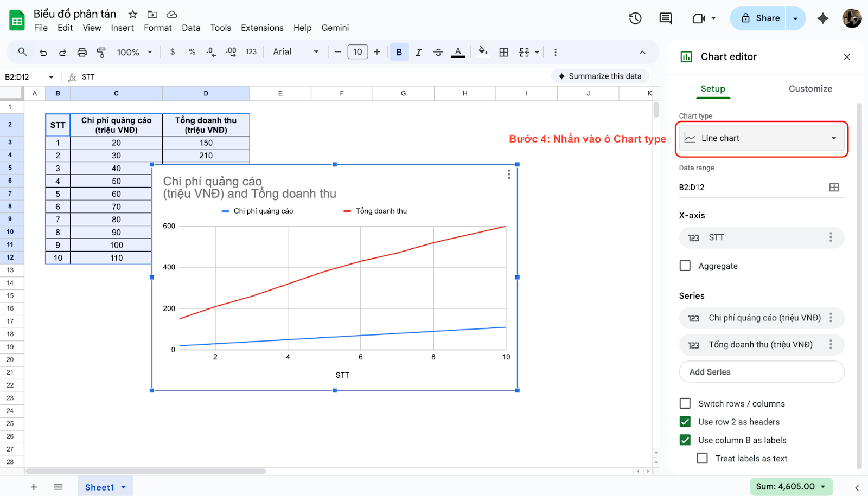The image size is (868, 496).
Task: Check Switch rows / columns
Action: click(x=685, y=403)
